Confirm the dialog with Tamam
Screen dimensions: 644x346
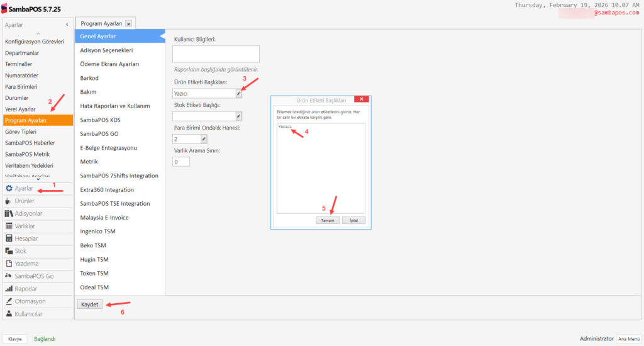tap(327, 221)
